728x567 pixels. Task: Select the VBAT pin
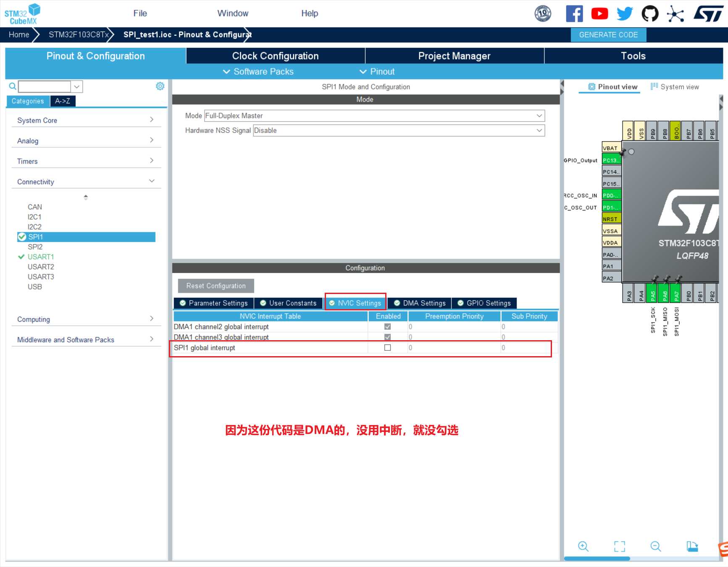pyautogui.click(x=611, y=148)
